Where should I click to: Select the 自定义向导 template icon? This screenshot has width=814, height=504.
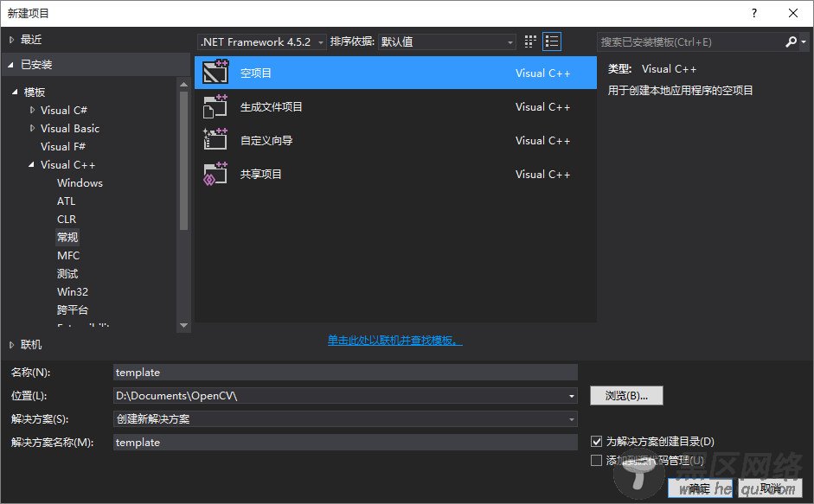coord(215,140)
